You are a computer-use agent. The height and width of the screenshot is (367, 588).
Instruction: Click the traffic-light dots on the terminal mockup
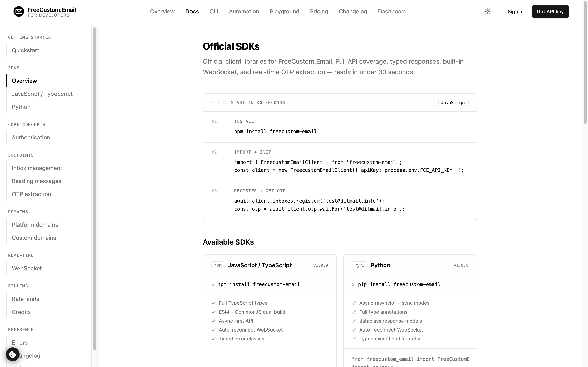[218, 102]
